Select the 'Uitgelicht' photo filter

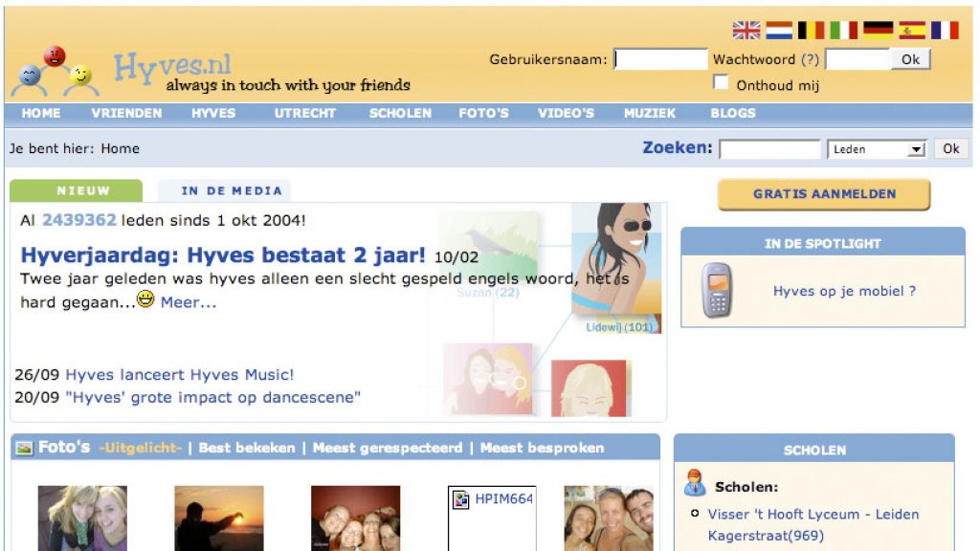141,448
